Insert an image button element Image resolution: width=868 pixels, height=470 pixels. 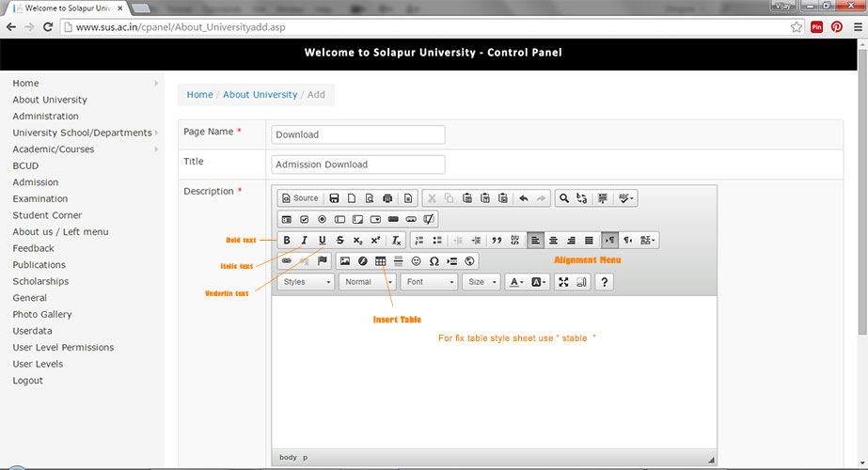[x=411, y=219]
